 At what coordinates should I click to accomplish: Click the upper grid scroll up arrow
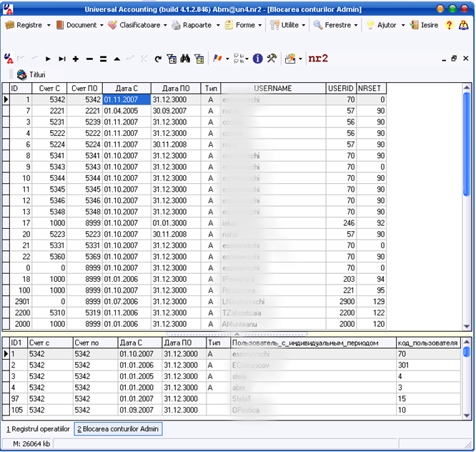[467, 87]
